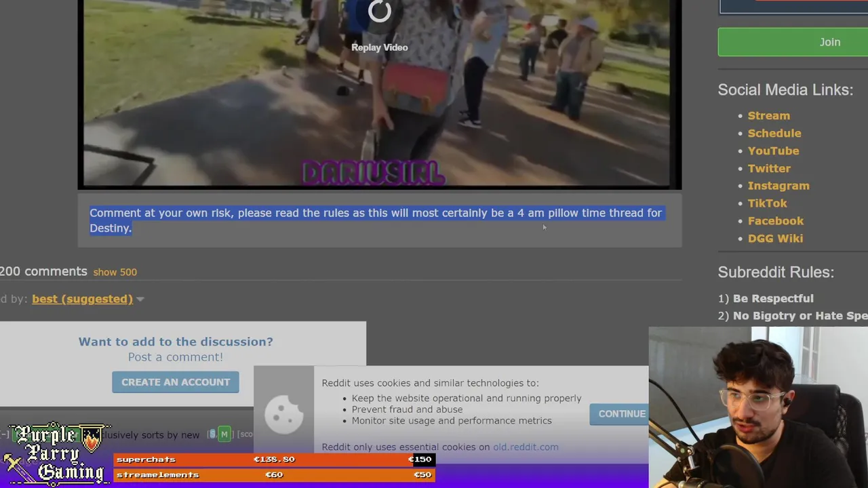Click the green Join button

coord(793,42)
